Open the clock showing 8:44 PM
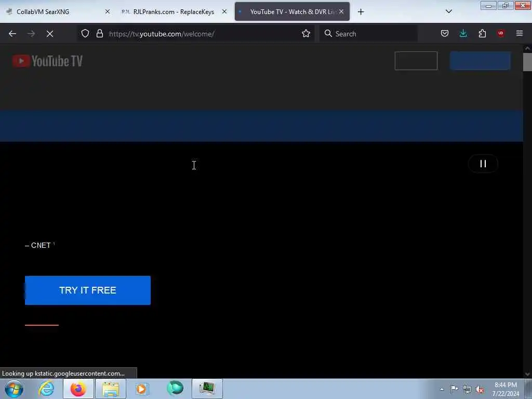This screenshot has width=532, height=399. 506,389
